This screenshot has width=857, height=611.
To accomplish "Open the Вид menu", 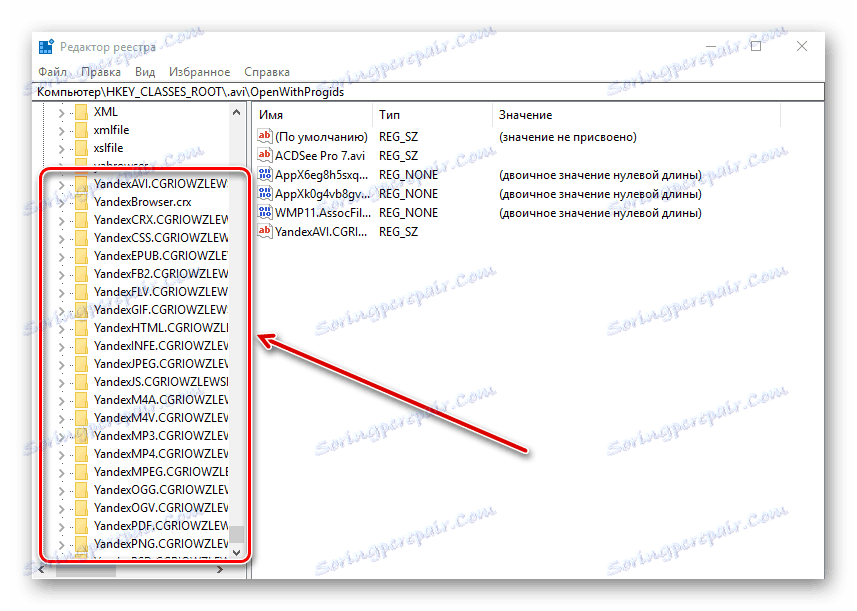I will point(145,72).
